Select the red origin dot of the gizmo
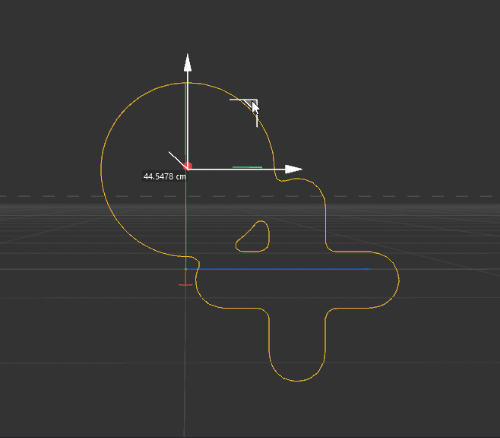 coord(188,166)
